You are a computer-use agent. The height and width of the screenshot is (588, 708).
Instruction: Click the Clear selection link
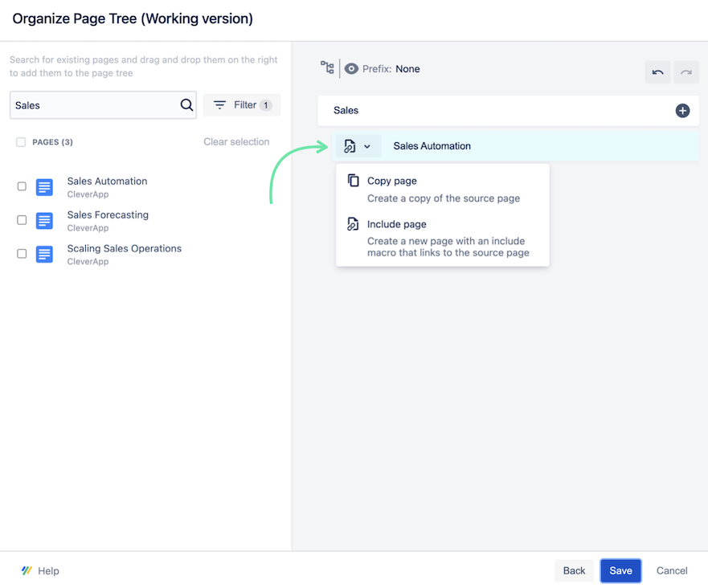pos(236,141)
